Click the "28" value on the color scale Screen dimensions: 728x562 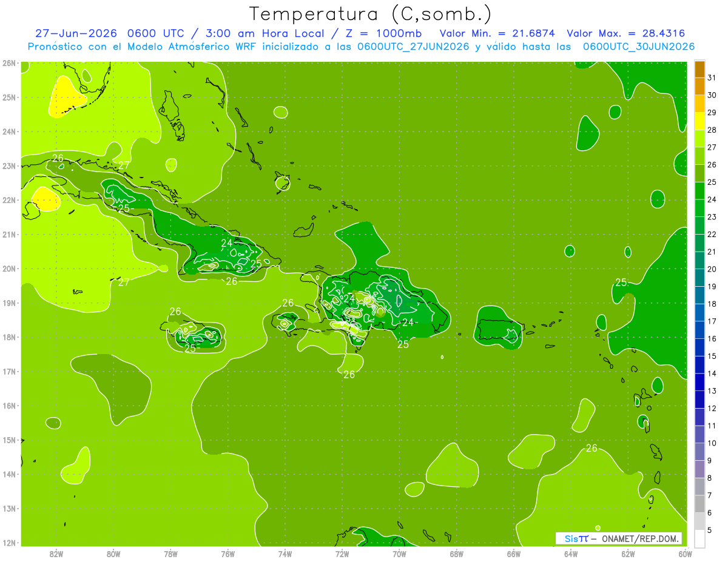(x=712, y=130)
